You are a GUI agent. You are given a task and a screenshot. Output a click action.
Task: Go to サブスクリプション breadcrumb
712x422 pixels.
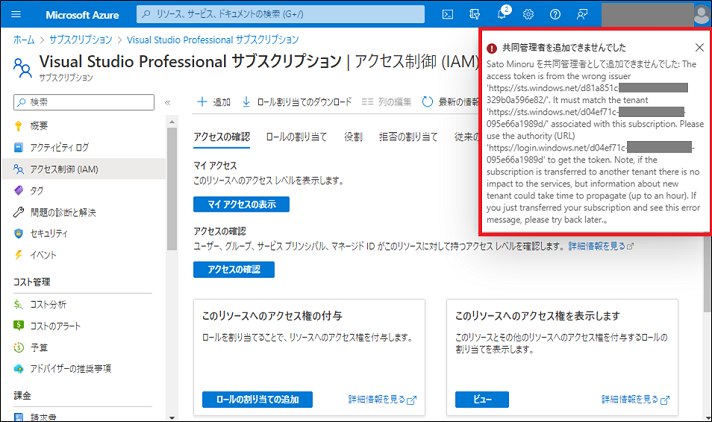coord(81,40)
